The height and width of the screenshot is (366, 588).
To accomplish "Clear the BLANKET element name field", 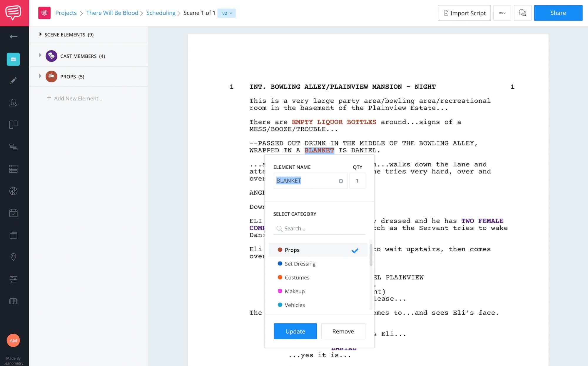I will coord(341,181).
